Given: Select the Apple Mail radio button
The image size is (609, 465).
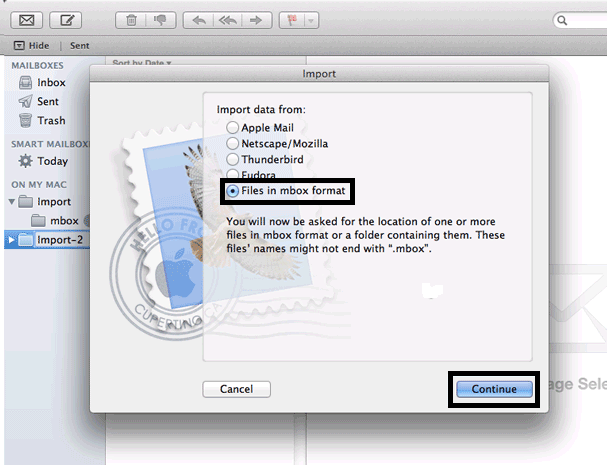Looking at the screenshot, I should click(x=232, y=127).
